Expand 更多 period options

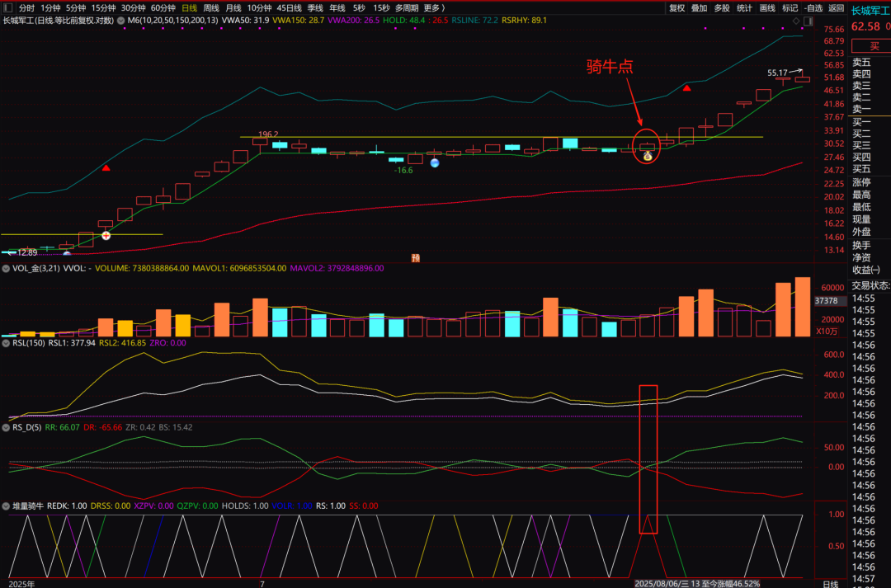pos(434,8)
